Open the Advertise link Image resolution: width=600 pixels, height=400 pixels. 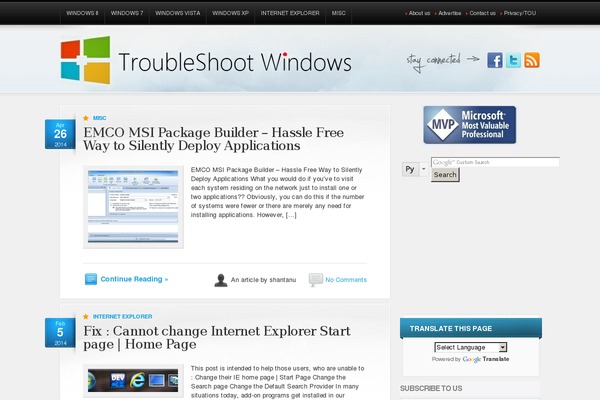coord(449,13)
